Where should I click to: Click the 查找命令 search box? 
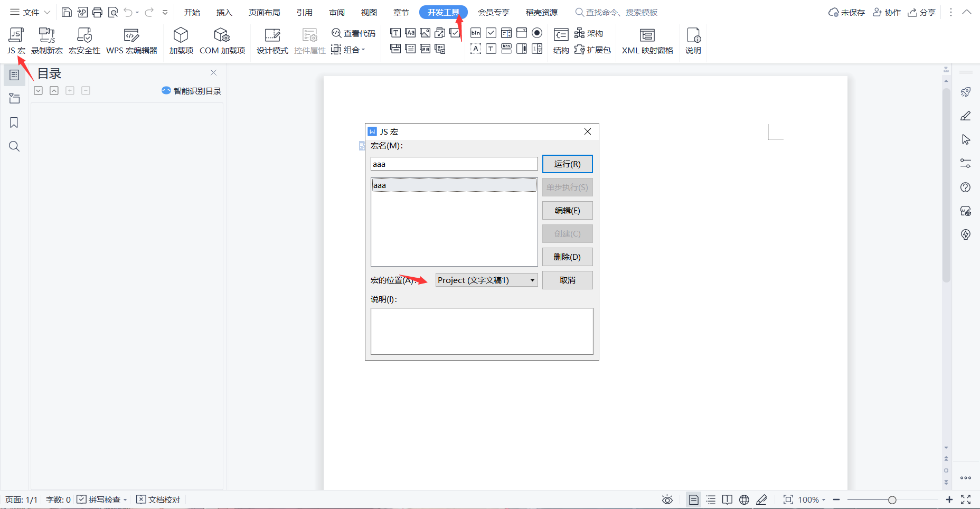coord(617,12)
